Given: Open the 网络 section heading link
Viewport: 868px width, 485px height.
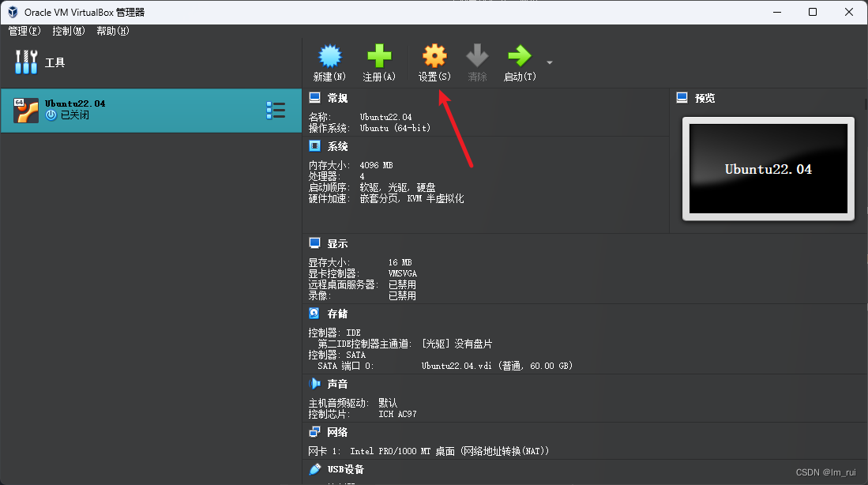Looking at the screenshot, I should tap(338, 432).
